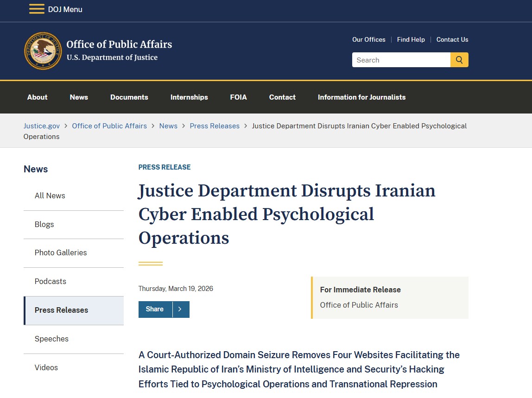The width and height of the screenshot is (532, 398).
Task: Open the Contact Us header link
Action: tap(452, 40)
